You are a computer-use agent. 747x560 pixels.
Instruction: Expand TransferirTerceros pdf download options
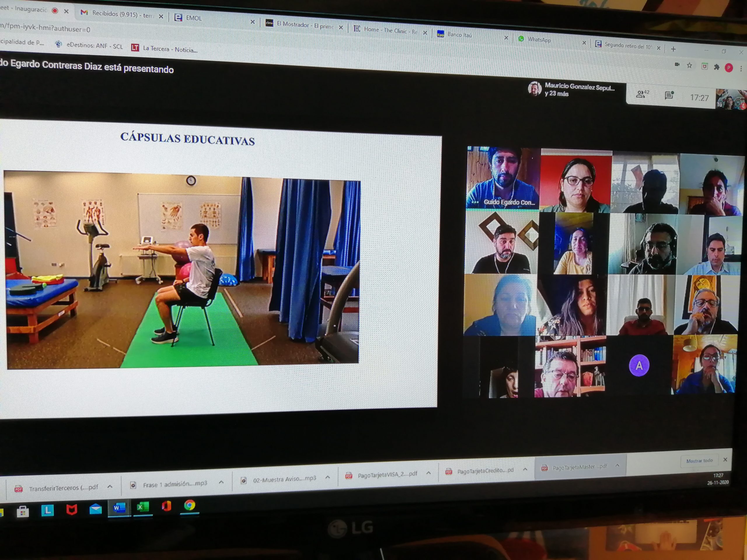pos(110,487)
